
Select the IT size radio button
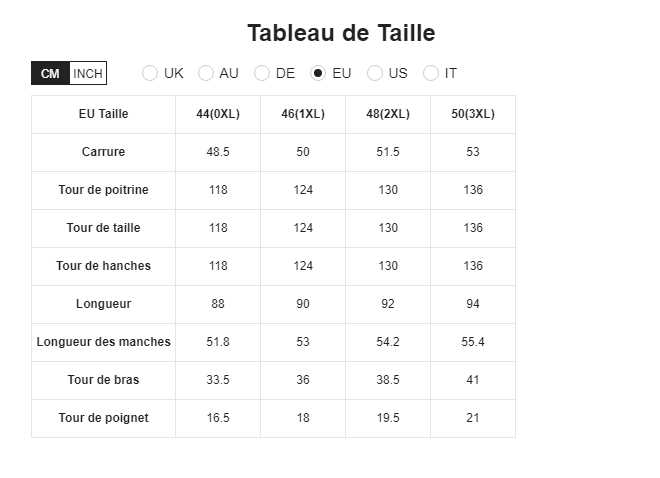click(x=431, y=73)
